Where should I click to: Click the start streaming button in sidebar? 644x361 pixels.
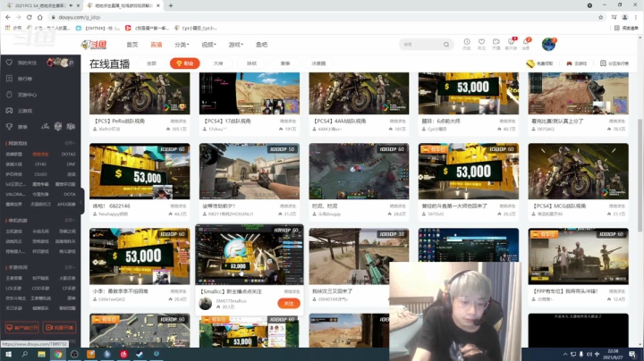tap(60, 327)
